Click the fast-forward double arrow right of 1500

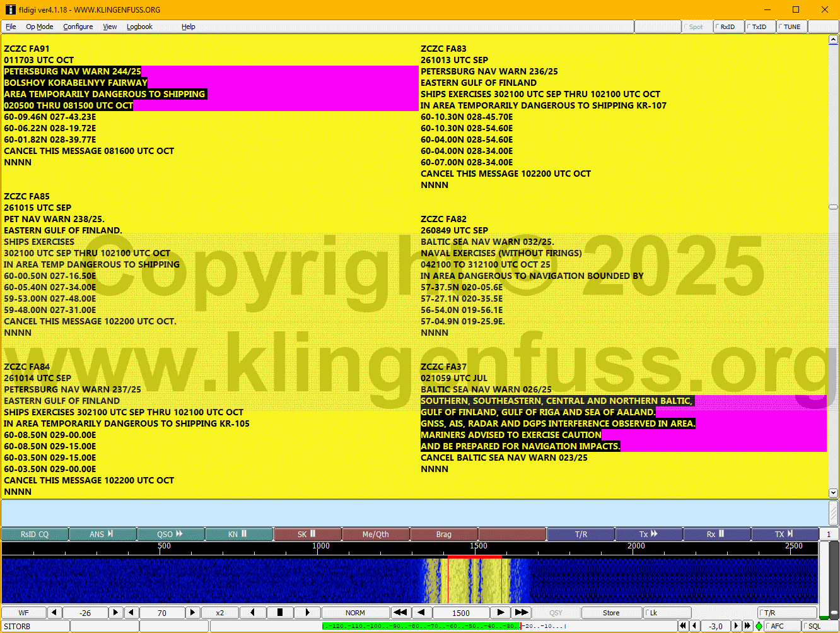tap(522, 612)
